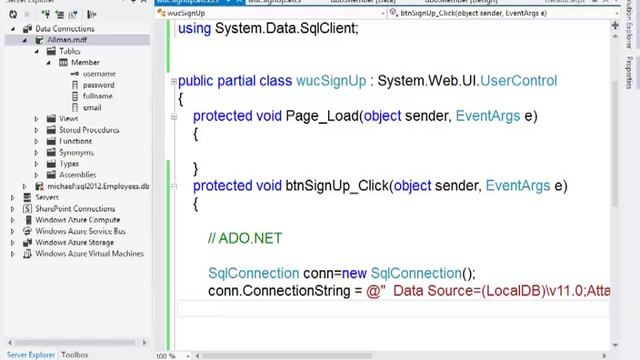
Task: Click the editor split window handle
Action: pos(615,26)
